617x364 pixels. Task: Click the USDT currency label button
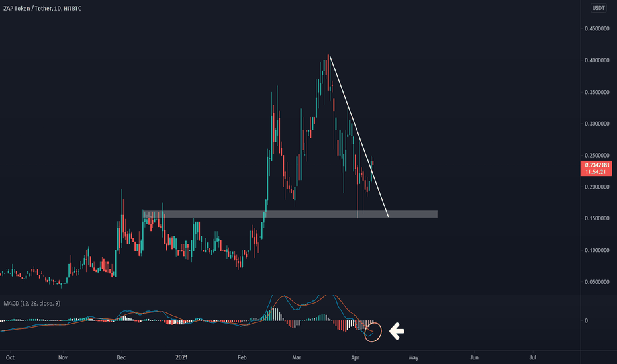(598, 8)
